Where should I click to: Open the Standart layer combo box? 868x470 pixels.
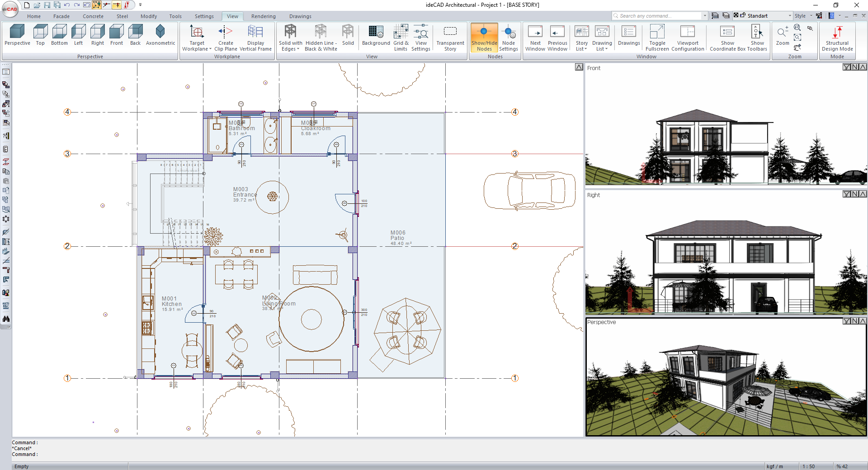[x=769, y=16]
